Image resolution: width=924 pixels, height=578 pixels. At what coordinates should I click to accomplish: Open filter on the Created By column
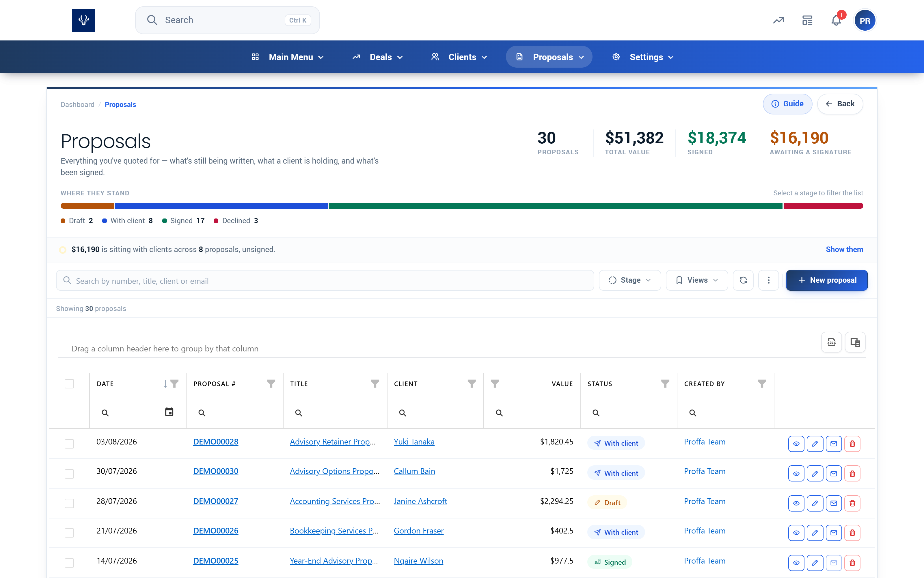pos(762,384)
